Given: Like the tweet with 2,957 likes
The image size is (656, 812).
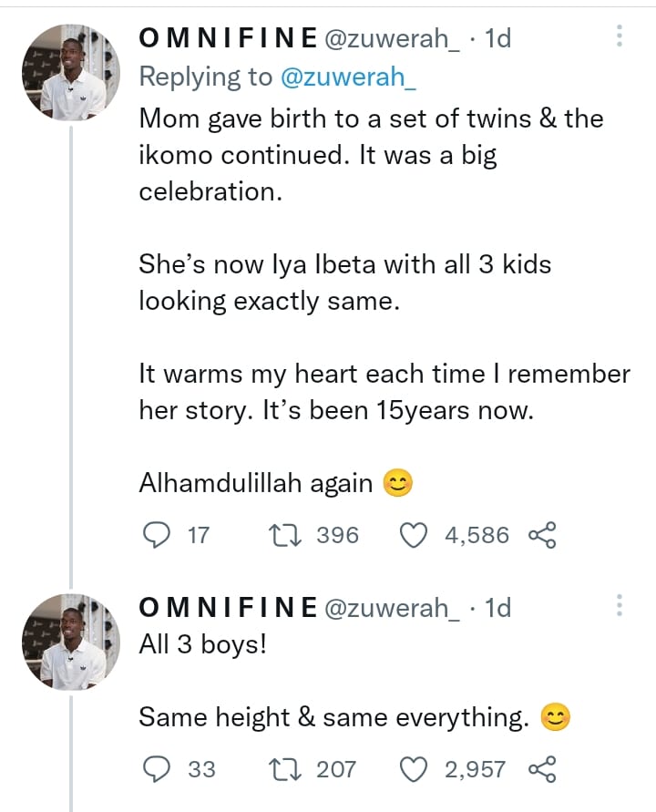Looking at the screenshot, I should (415, 769).
